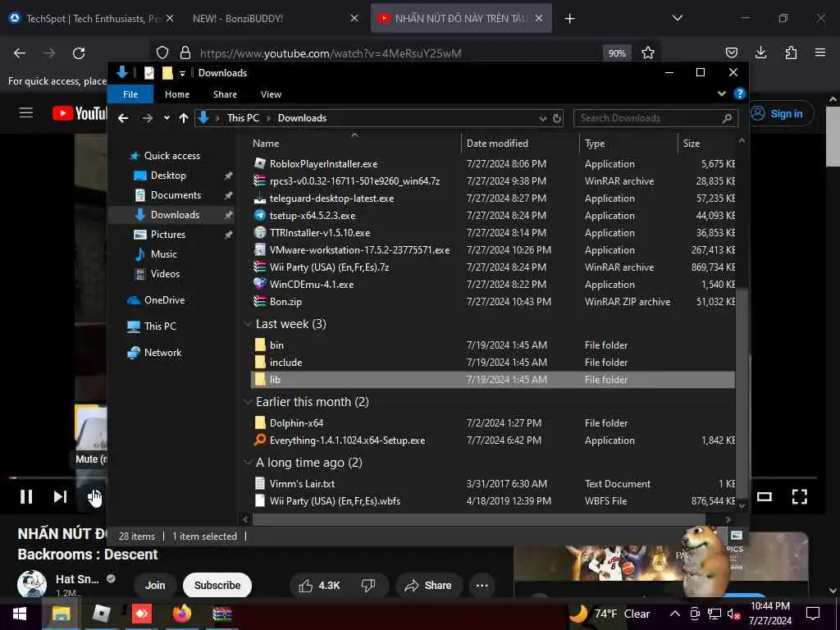The width and height of the screenshot is (840, 630).
Task: Click the Search Downloads field
Action: [x=655, y=118]
